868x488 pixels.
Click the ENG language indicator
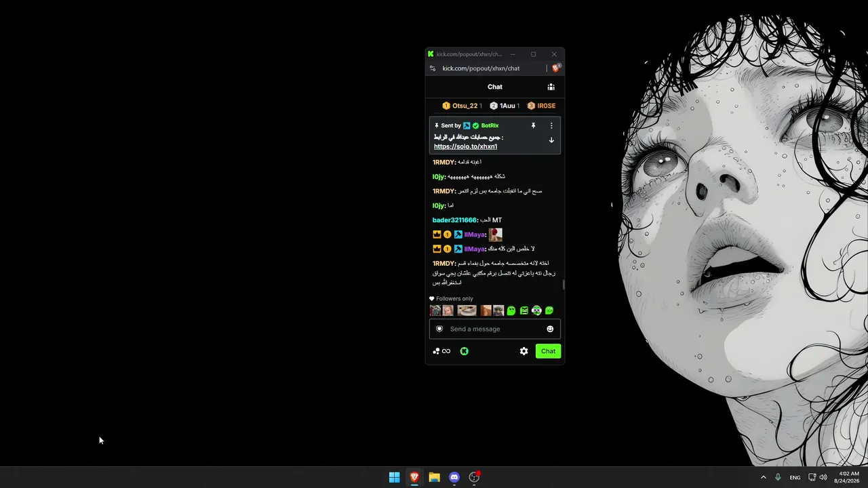click(x=795, y=478)
